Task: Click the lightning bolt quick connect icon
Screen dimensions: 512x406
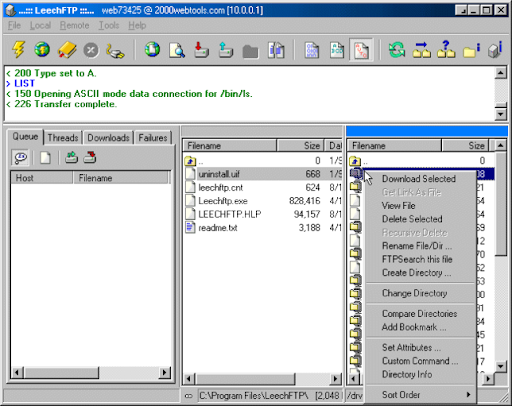Action: (18, 50)
